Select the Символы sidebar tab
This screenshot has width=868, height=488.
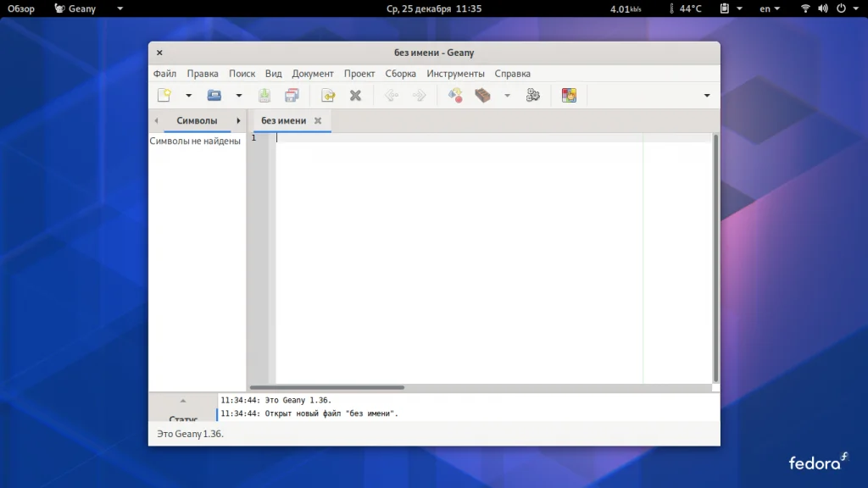[197, 121]
